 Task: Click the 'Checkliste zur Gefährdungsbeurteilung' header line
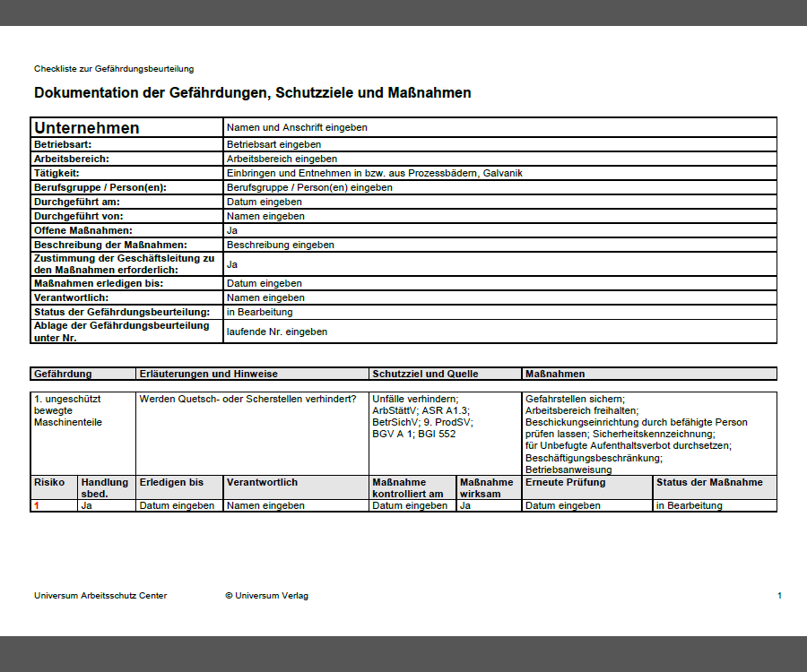tap(114, 69)
